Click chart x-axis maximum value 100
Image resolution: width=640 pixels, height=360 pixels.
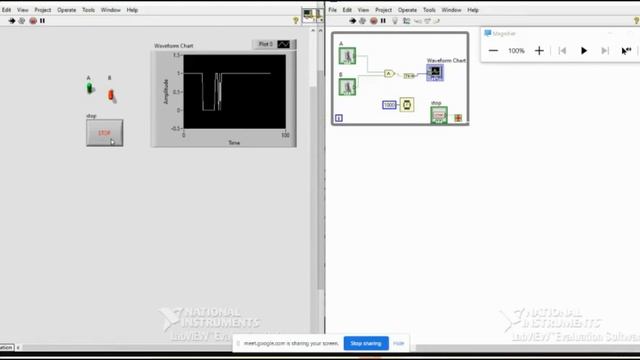pos(285,135)
